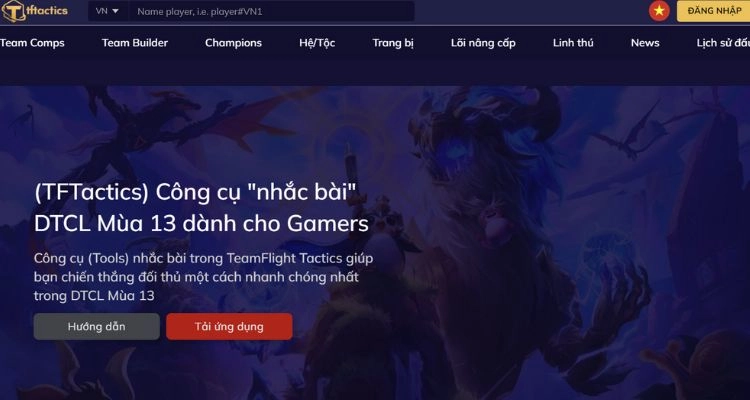750x400 pixels.
Task: Open the Hệ/Tộc menu item
Action: click(x=317, y=43)
